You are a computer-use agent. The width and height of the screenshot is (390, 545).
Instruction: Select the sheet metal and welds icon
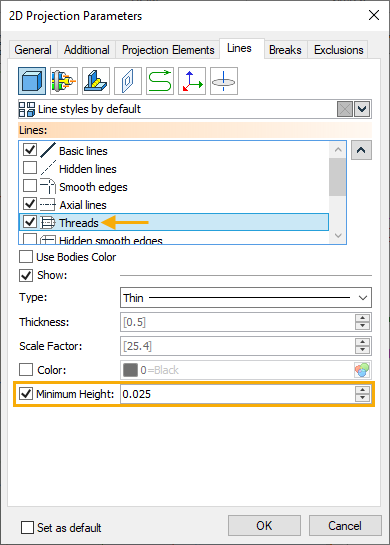point(96,81)
